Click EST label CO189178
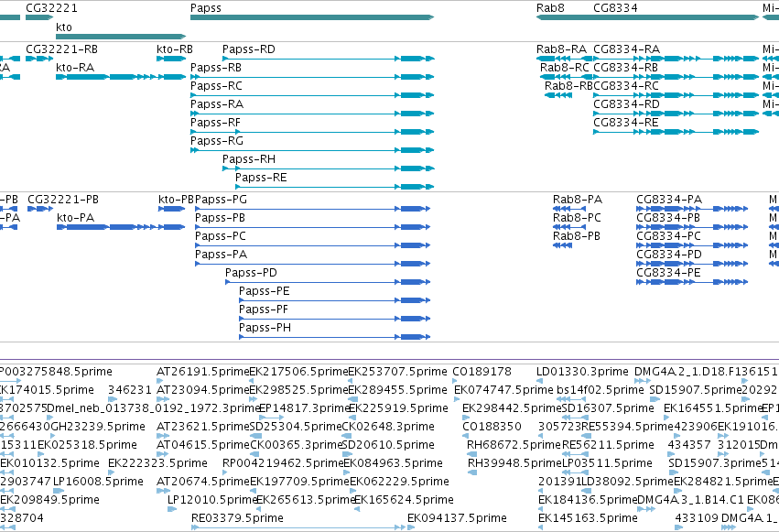This screenshot has height=532, width=779. click(x=481, y=372)
